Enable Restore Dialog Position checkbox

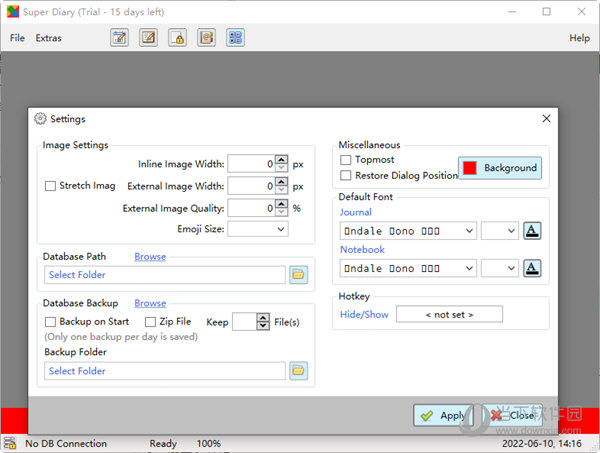[x=346, y=176]
